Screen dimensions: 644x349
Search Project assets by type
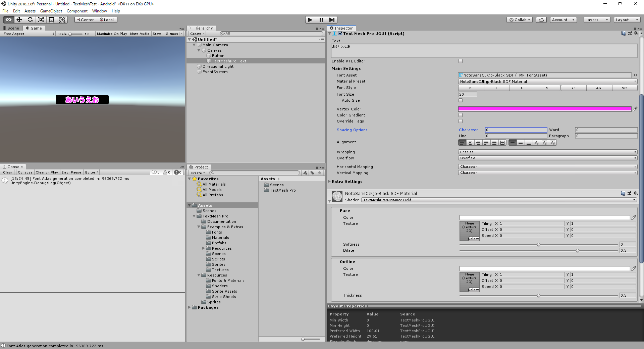(x=305, y=173)
